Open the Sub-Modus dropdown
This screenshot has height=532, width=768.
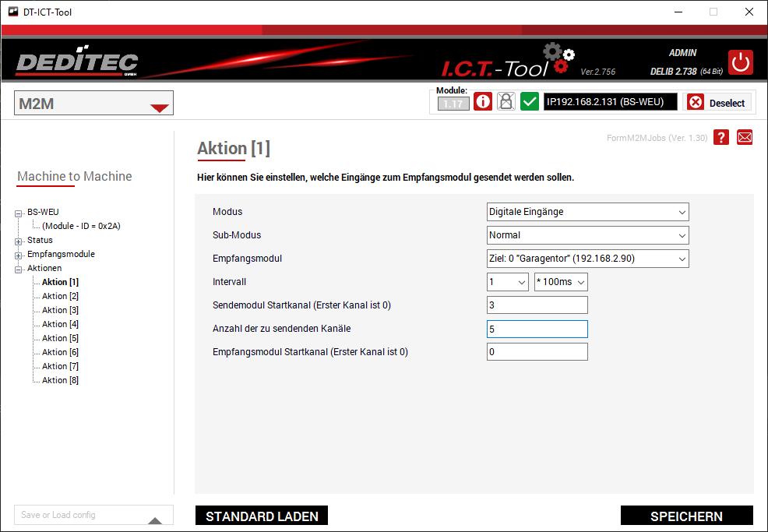(587, 235)
